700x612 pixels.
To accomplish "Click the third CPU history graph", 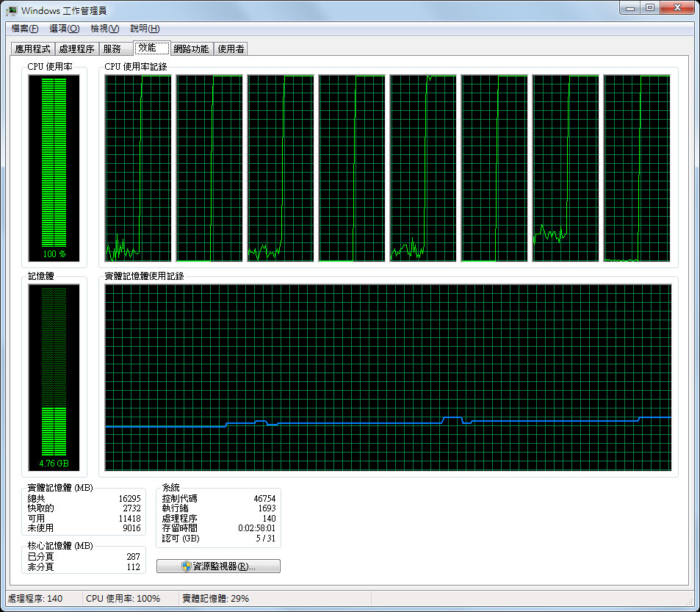I will coord(281,168).
